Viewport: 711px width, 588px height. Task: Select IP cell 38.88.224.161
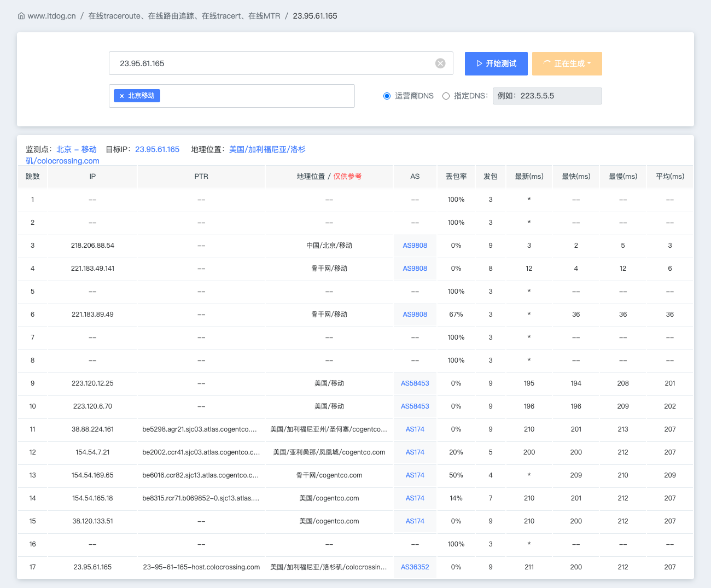[92, 429]
